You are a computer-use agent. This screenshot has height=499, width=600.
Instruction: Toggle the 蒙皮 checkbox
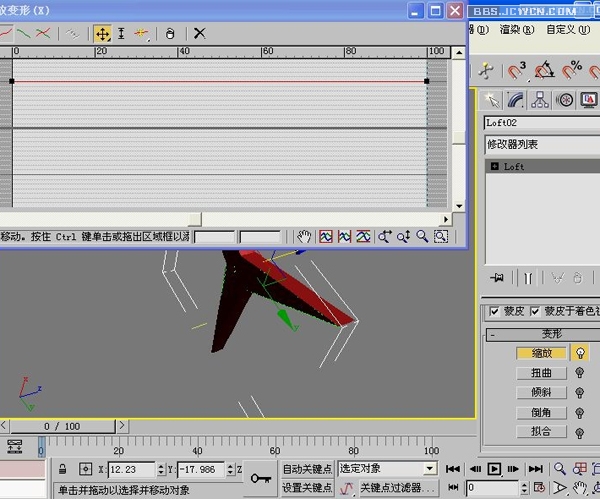[494, 311]
